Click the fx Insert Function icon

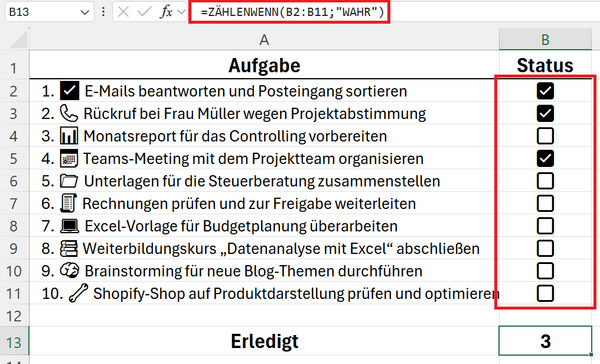pyautogui.click(x=166, y=12)
